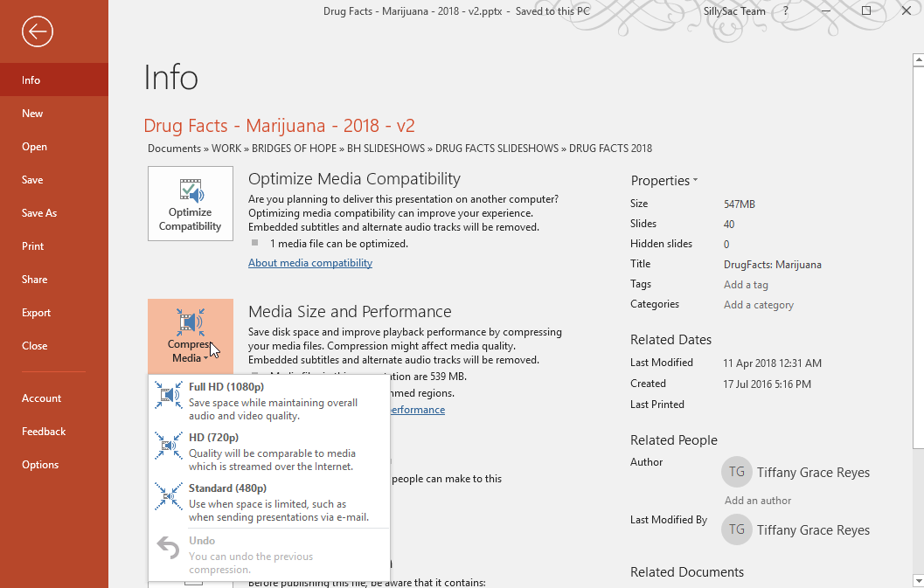Click Add an author field

point(758,501)
